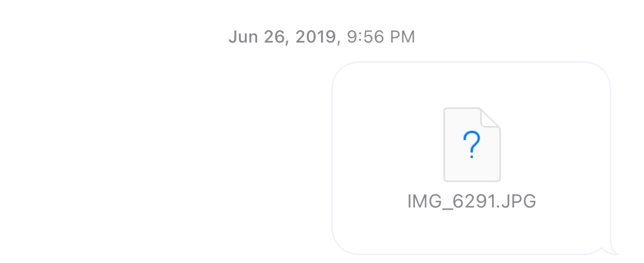Click the IMG_6291.JPG filename label
The height and width of the screenshot is (263, 644).
click(x=472, y=201)
